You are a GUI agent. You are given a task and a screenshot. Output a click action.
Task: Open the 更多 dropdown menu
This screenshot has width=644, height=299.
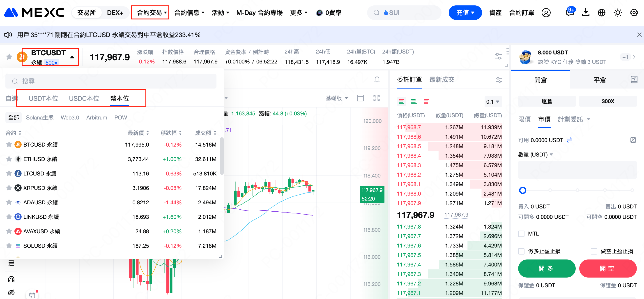pos(299,12)
